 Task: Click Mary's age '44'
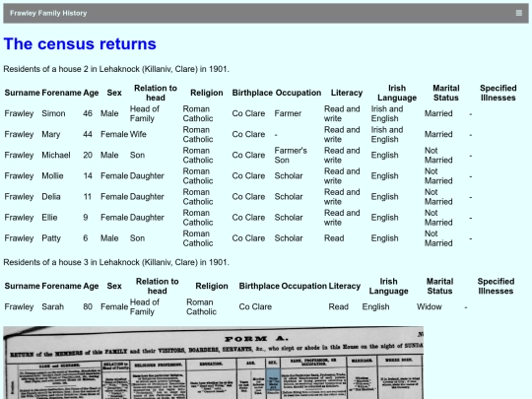pos(88,134)
